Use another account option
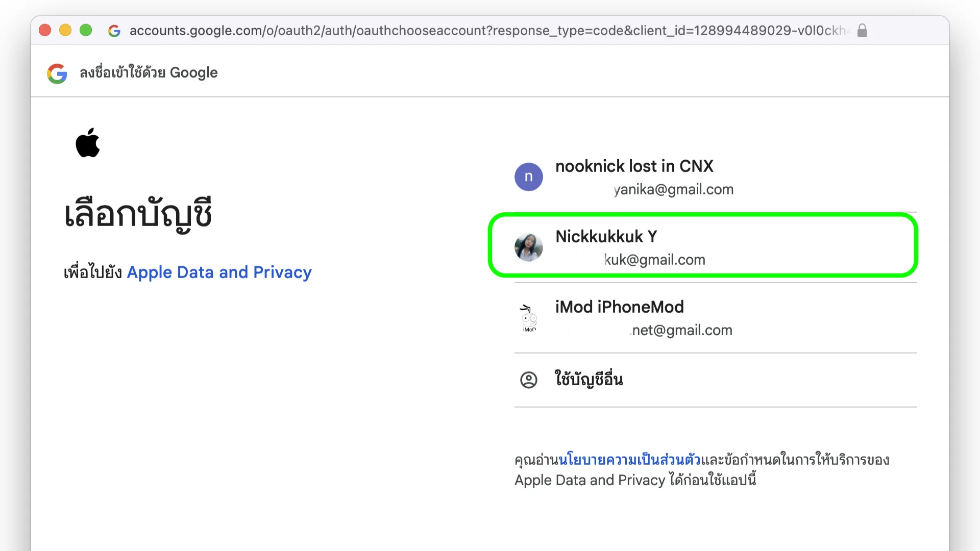This screenshot has width=980, height=551. pyautogui.click(x=589, y=380)
